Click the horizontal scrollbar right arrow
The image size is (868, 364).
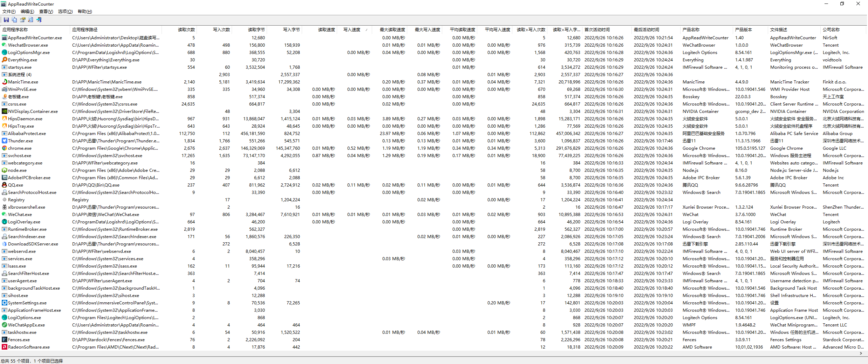(861, 353)
